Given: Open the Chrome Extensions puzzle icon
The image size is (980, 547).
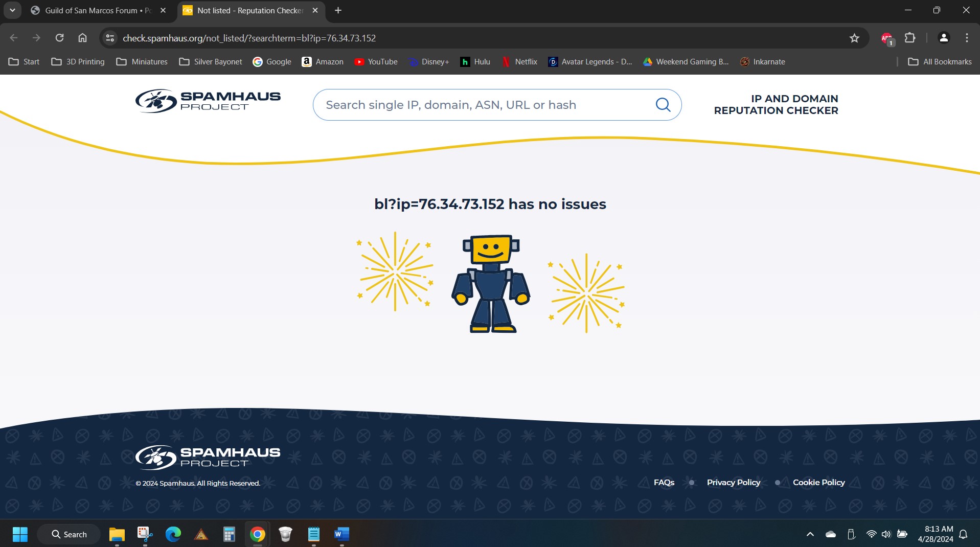Looking at the screenshot, I should (909, 38).
